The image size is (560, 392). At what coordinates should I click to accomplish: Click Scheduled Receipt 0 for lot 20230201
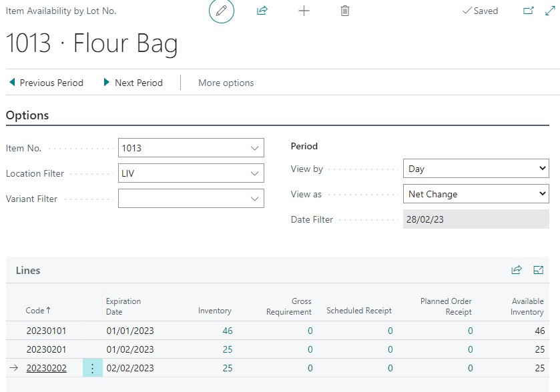pyautogui.click(x=390, y=349)
